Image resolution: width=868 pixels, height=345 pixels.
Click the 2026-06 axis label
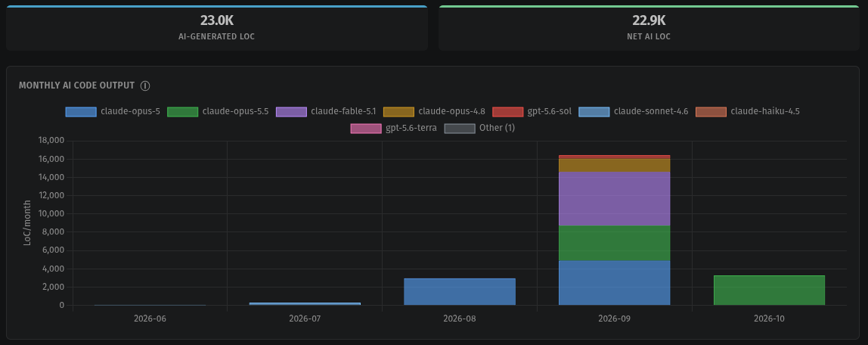(150, 319)
